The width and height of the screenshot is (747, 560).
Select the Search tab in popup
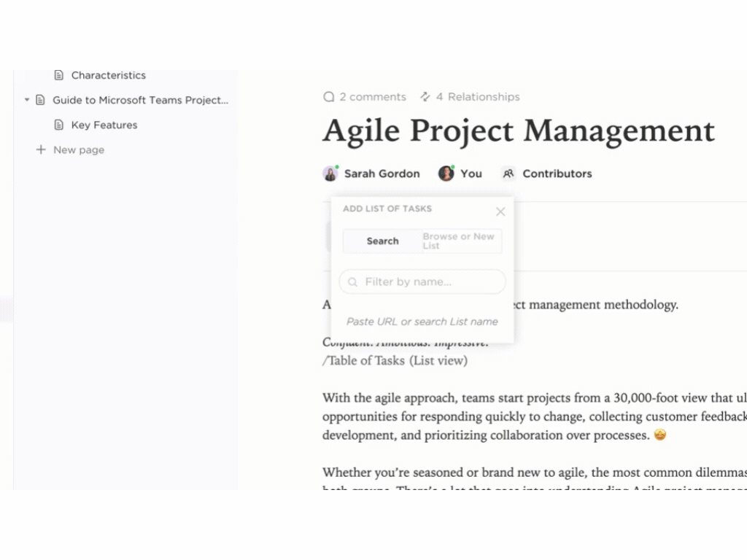point(382,241)
